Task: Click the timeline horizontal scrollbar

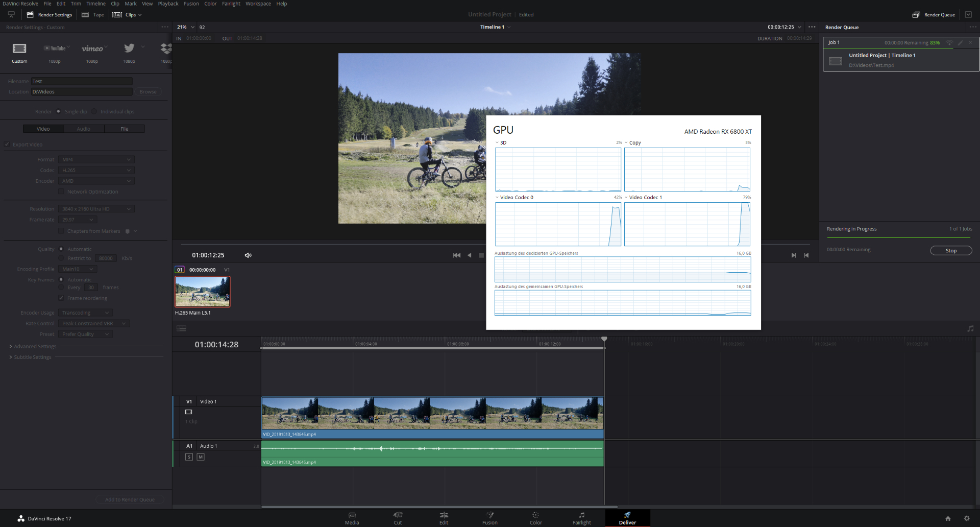Action: click(x=439, y=507)
